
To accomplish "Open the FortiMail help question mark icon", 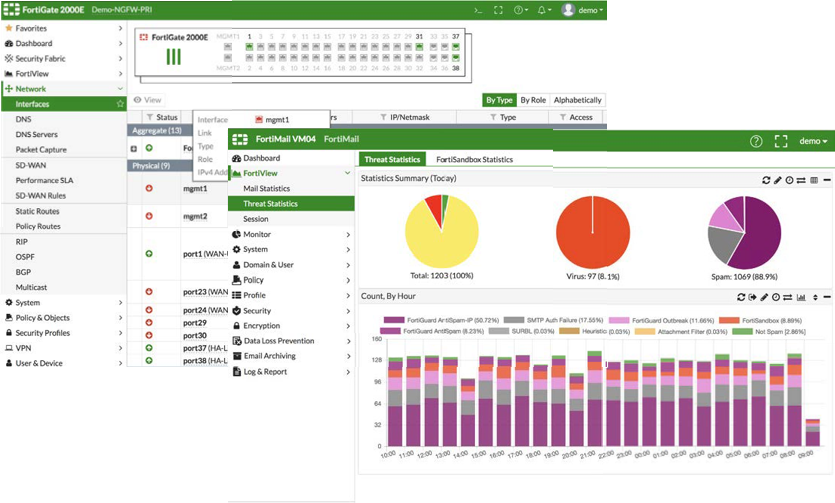I will click(x=756, y=141).
